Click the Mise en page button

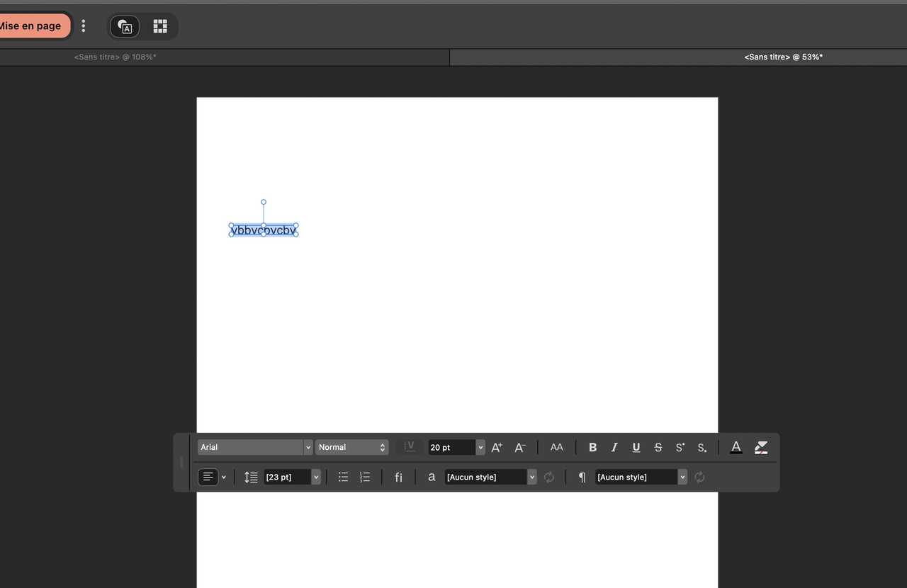pyautogui.click(x=33, y=26)
